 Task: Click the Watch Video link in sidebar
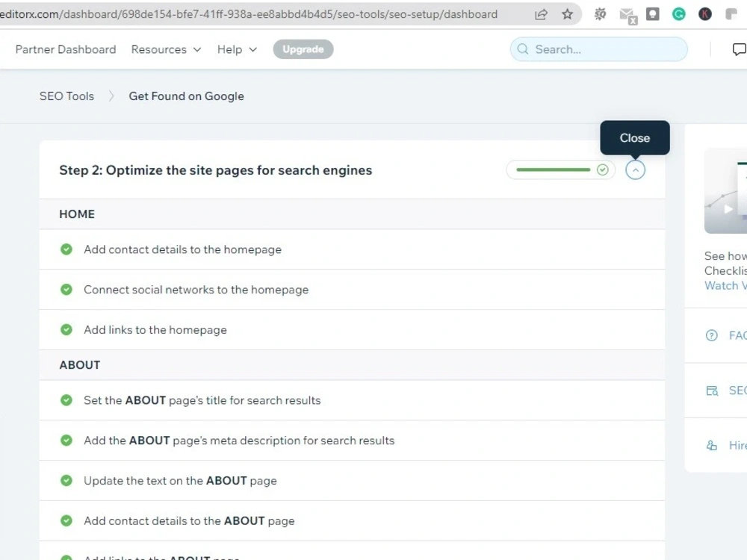click(725, 285)
